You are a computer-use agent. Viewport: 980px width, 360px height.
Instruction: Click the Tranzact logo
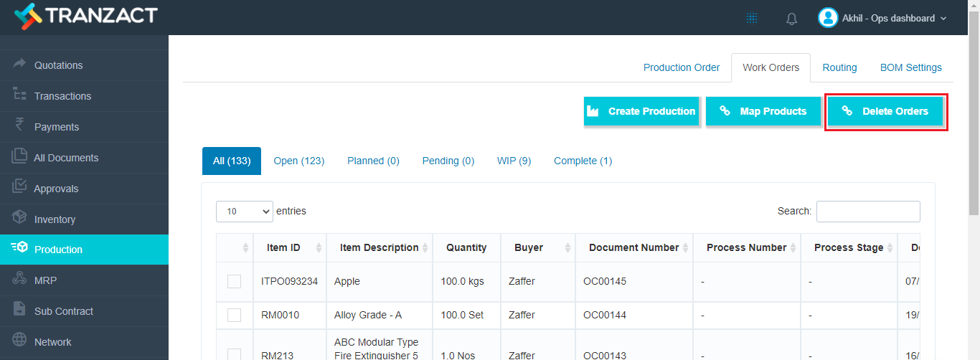point(85,16)
